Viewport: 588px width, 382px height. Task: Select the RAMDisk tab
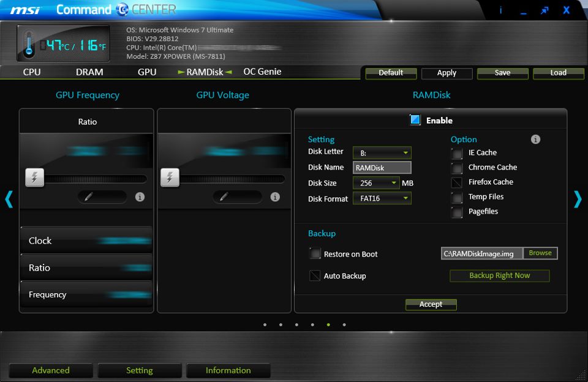[x=205, y=72]
